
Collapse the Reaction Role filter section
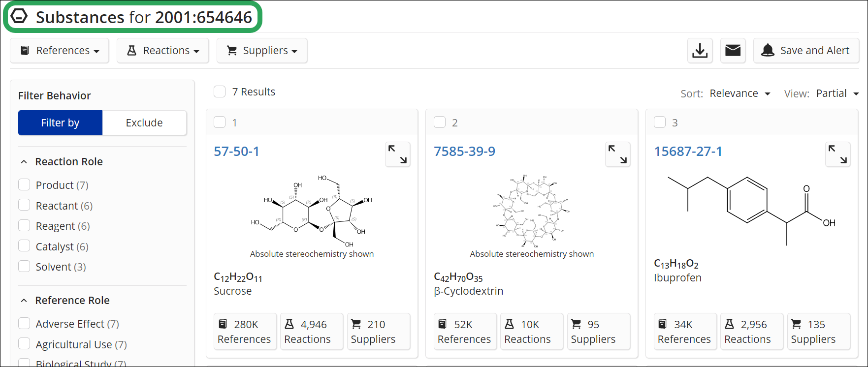click(24, 162)
